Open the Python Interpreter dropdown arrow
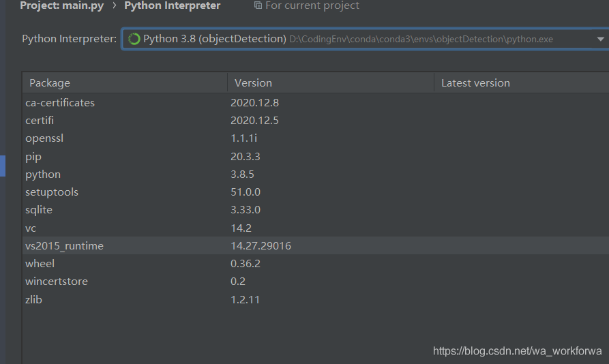Image resolution: width=609 pixels, height=364 pixels. [600, 39]
